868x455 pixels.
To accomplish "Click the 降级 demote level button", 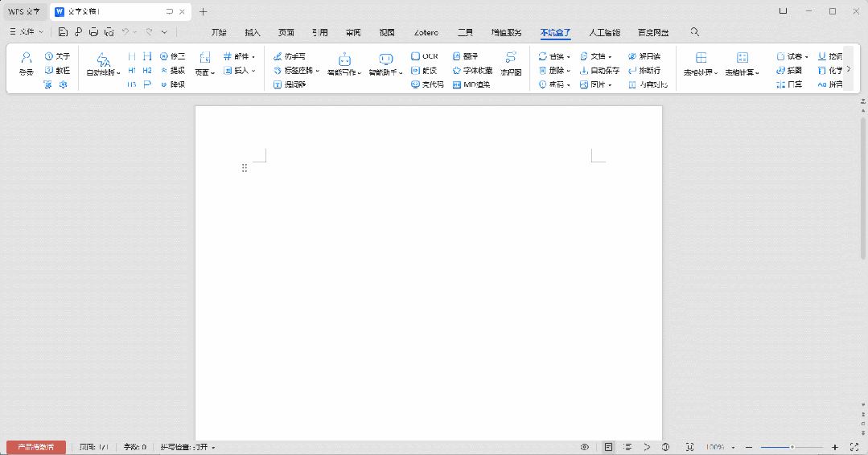I will pos(173,84).
